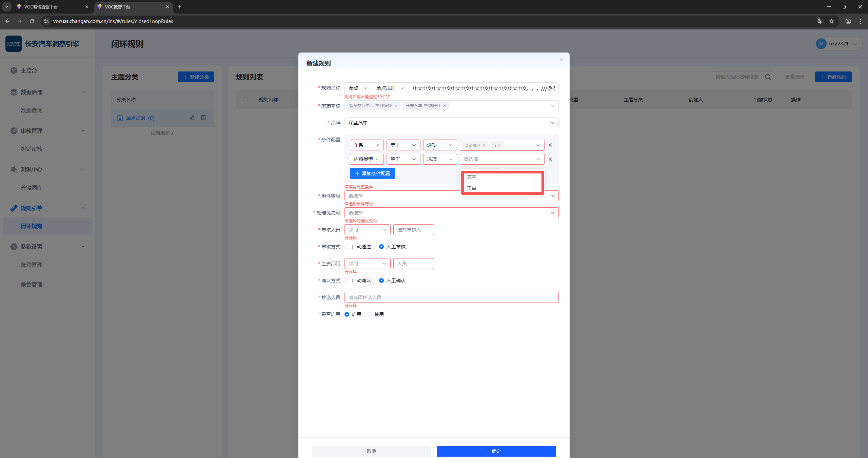Image resolution: width=868 pixels, height=458 pixels.
Task: Select 自动确认 confirmation method
Action: [x=347, y=280]
